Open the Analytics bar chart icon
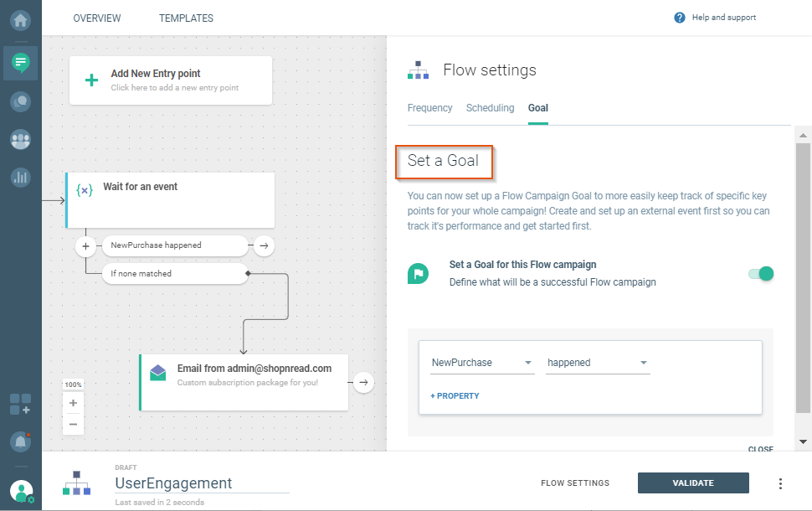Viewport: 812px width, 511px height. click(20, 178)
